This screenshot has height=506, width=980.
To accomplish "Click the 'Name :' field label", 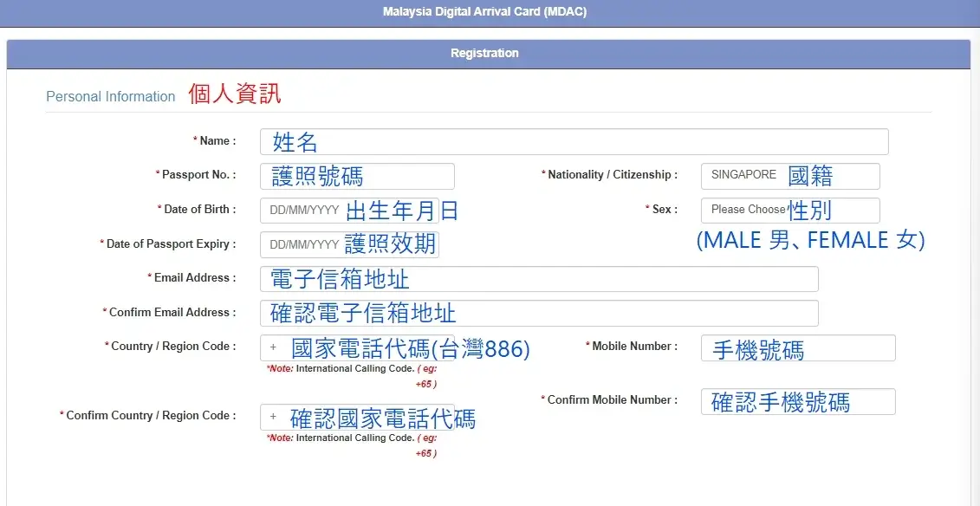I will pos(217,141).
